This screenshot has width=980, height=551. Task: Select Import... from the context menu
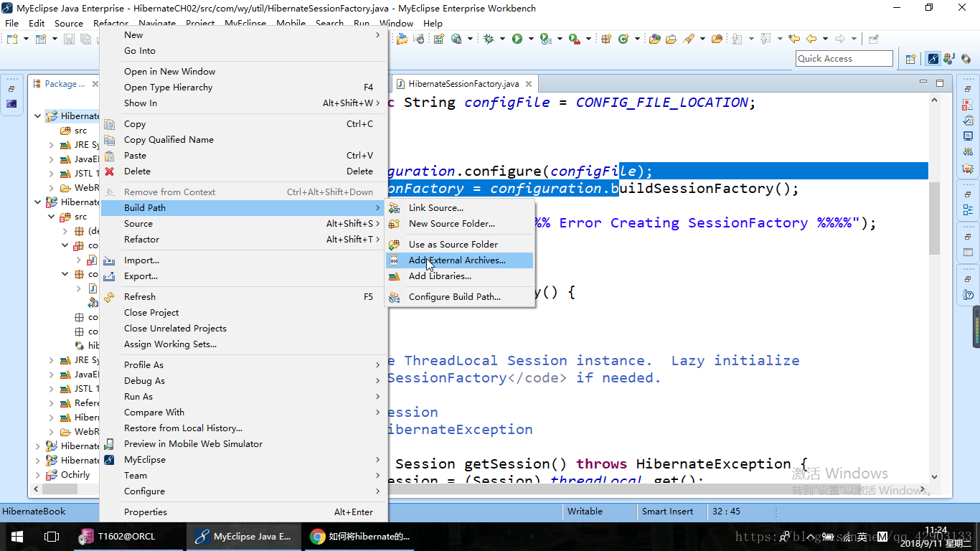pos(243,260)
